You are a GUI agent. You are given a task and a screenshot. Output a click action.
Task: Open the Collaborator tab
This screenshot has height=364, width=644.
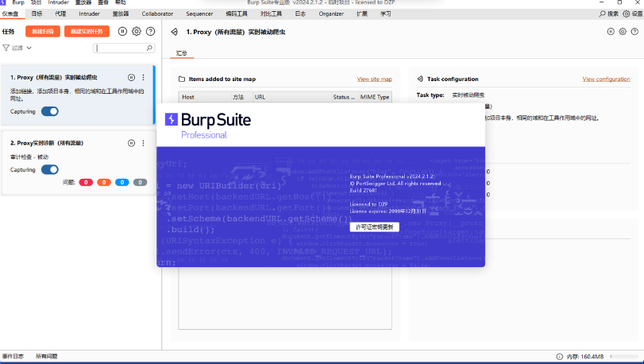tap(157, 14)
